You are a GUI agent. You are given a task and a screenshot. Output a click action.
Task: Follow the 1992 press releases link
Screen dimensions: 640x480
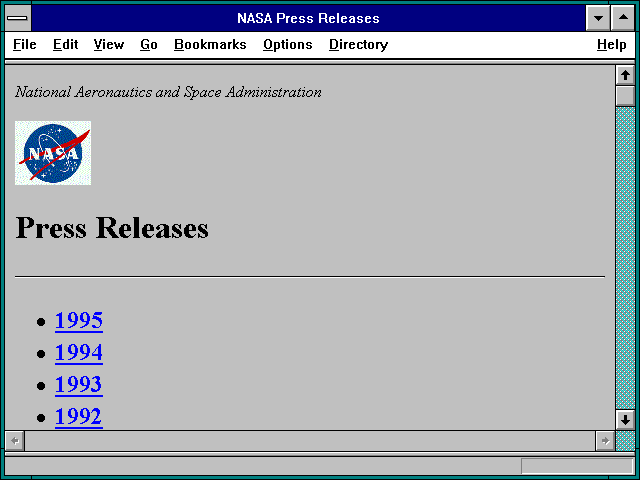click(79, 416)
